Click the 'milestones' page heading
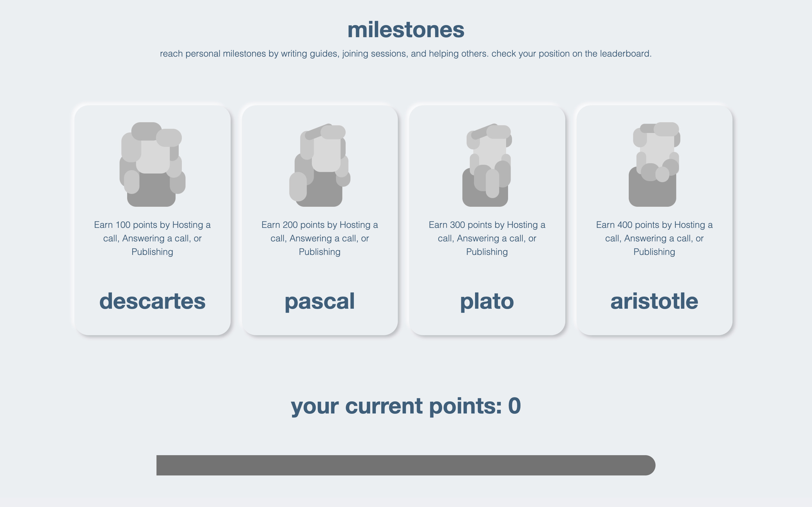This screenshot has width=812, height=507. click(406, 30)
